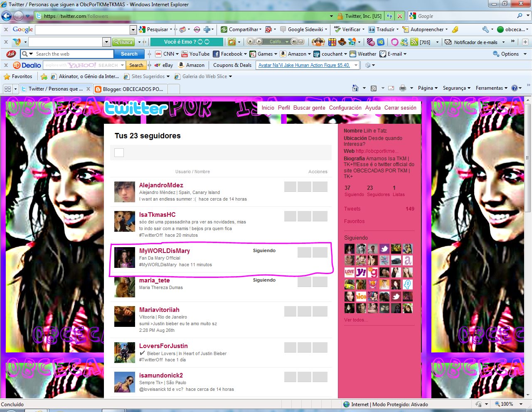Screen dimensions: 532x412
Task: Open Perfil in Twitter navigation
Action: tap(284, 108)
